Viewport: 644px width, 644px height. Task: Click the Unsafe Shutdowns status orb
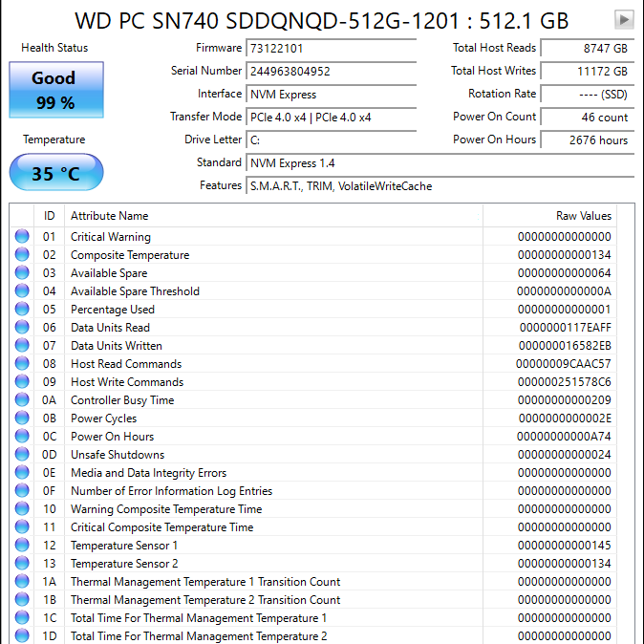[x=22, y=454]
